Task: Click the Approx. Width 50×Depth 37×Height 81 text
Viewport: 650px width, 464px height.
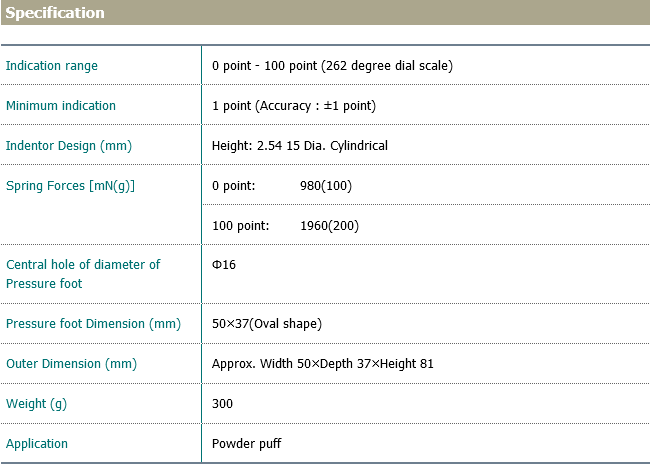Action: pyautogui.click(x=323, y=364)
